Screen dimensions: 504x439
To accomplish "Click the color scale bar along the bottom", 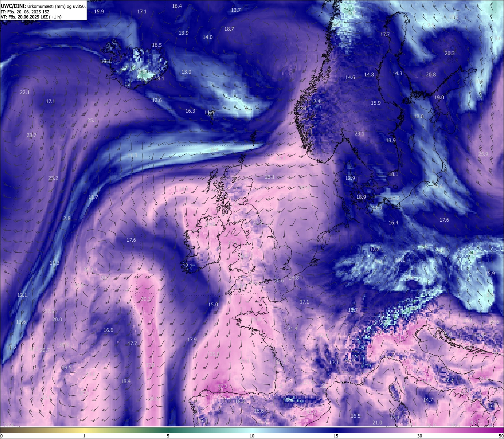I will pyautogui.click(x=252, y=430).
